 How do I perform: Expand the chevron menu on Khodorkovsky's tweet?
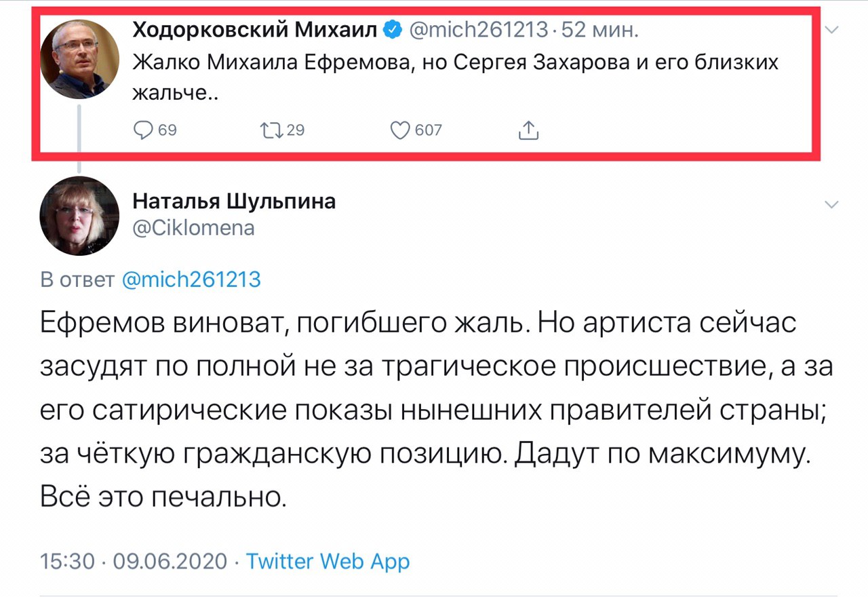pyautogui.click(x=833, y=30)
